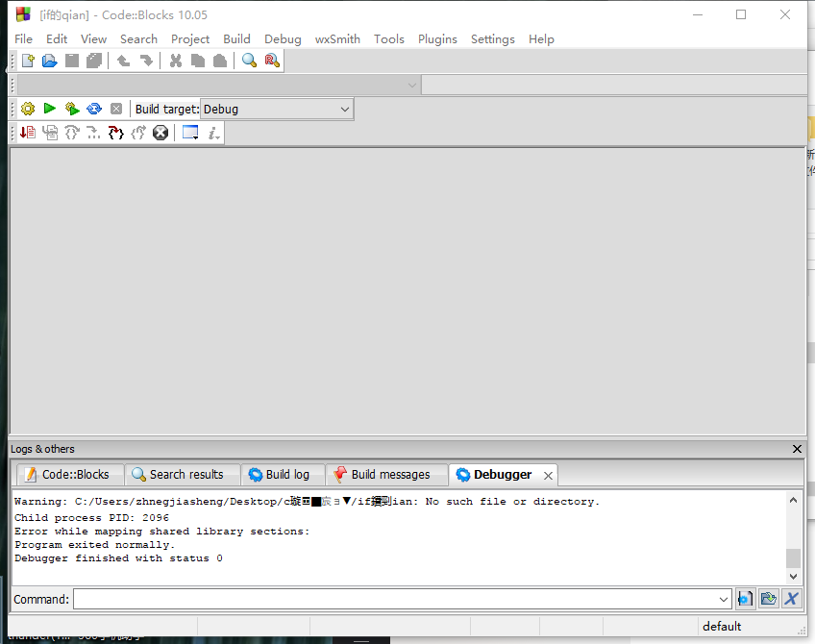815x644 pixels.
Task: Load commands from file button
Action: (x=768, y=599)
